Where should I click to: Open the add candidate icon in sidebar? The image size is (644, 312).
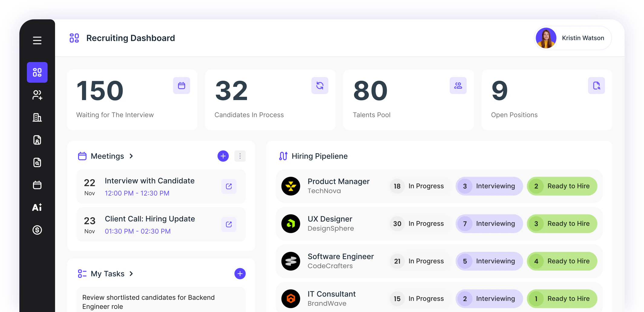37,95
